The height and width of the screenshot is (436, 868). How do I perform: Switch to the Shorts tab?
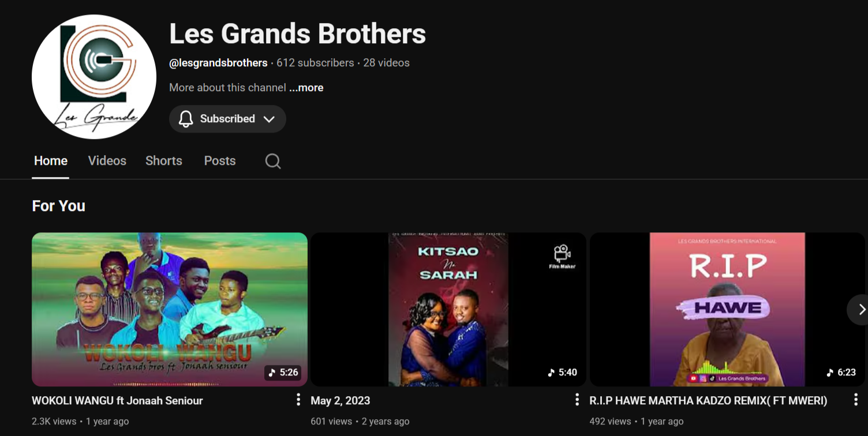coord(164,161)
